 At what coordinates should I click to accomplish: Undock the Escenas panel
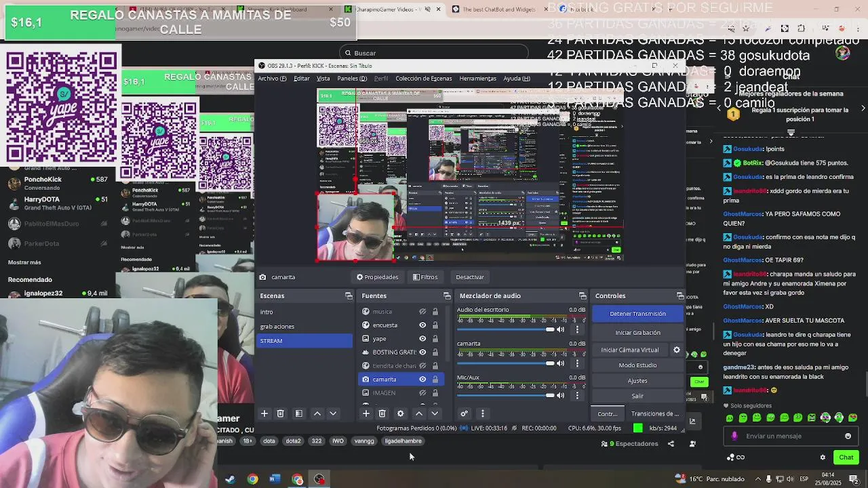tap(349, 296)
